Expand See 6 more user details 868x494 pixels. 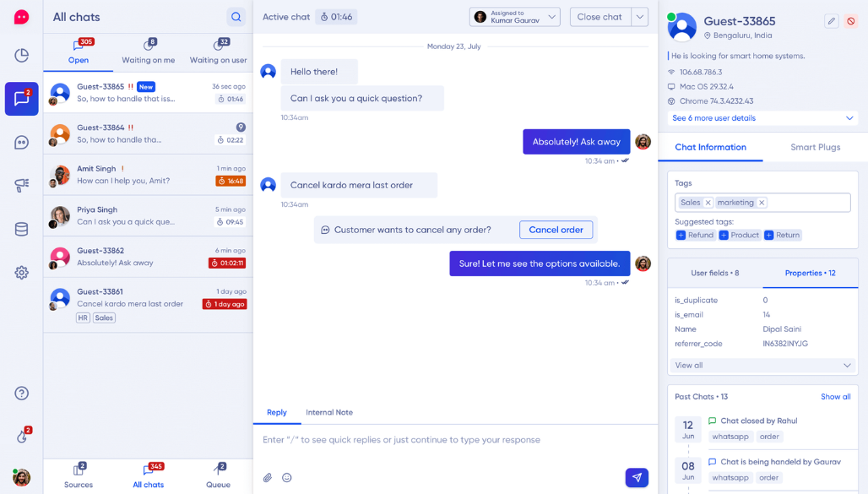762,118
